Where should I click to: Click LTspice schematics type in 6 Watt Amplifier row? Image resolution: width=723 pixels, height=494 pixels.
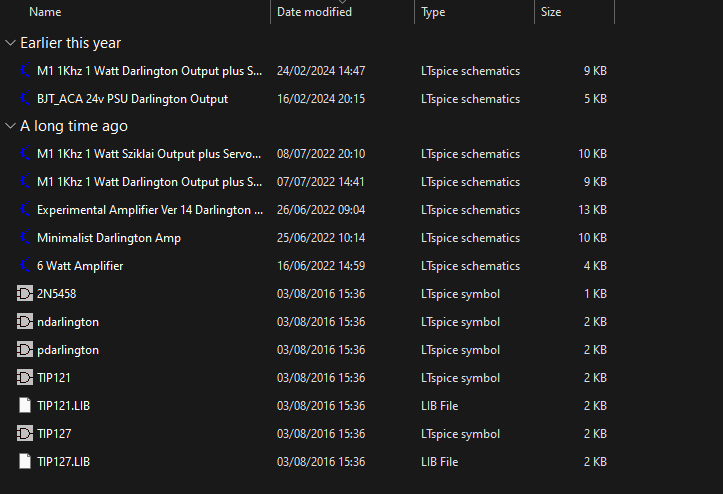tap(470, 266)
